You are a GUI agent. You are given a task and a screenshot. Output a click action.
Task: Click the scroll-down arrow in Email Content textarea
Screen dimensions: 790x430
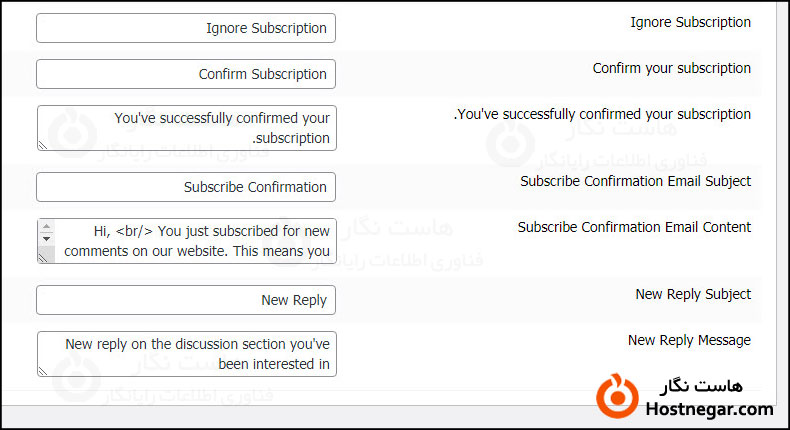46,241
